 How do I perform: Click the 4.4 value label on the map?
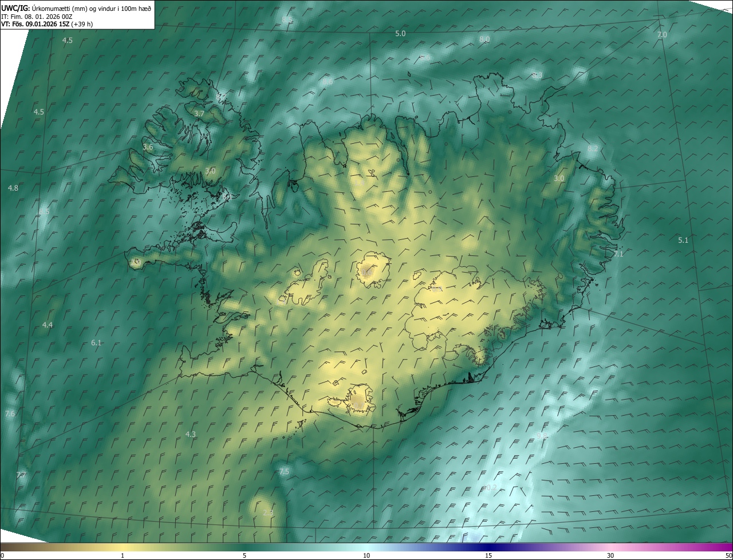tap(48, 325)
